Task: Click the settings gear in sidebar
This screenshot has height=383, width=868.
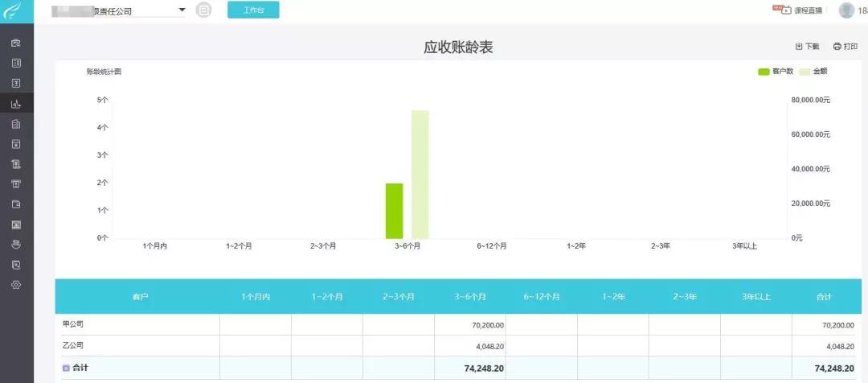Action: [16, 285]
